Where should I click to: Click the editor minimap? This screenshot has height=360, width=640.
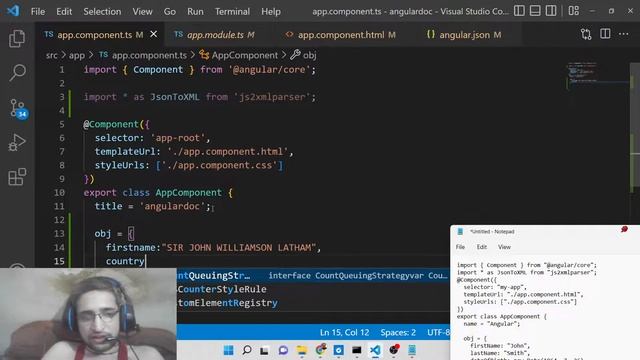click(597, 74)
